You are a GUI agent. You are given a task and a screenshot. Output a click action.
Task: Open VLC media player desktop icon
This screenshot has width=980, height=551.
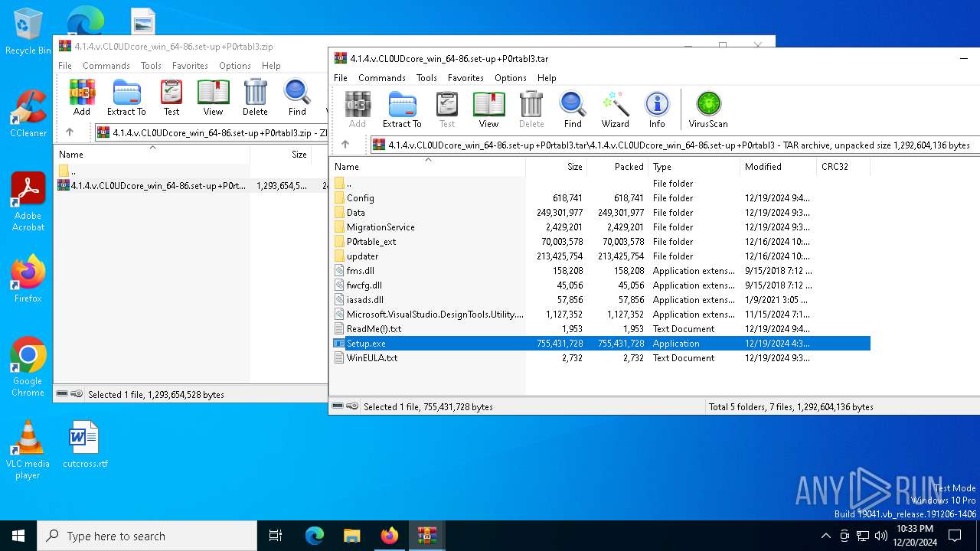click(x=28, y=450)
